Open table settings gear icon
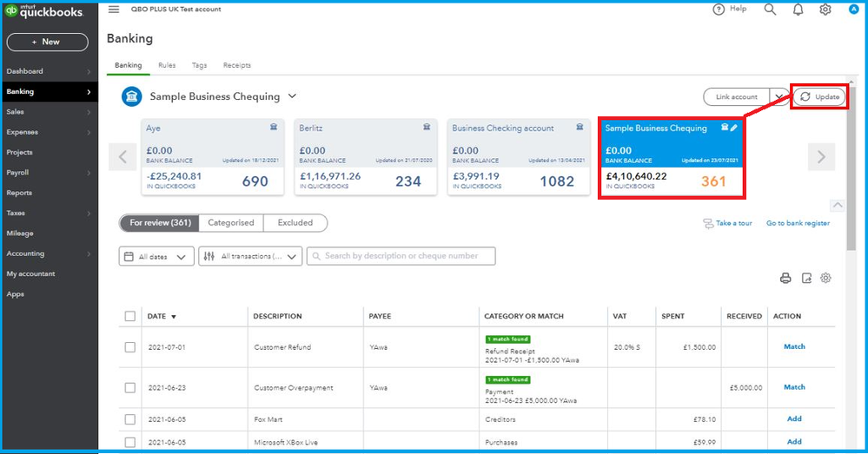Viewport: 868px width, 454px height. [826, 278]
